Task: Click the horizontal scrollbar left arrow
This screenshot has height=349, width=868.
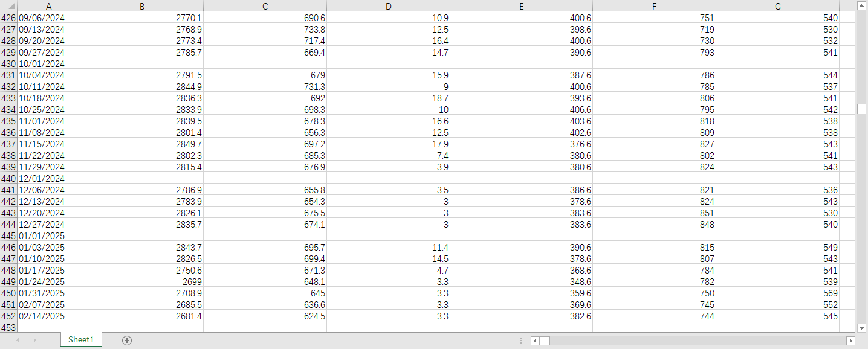Action: coord(535,341)
